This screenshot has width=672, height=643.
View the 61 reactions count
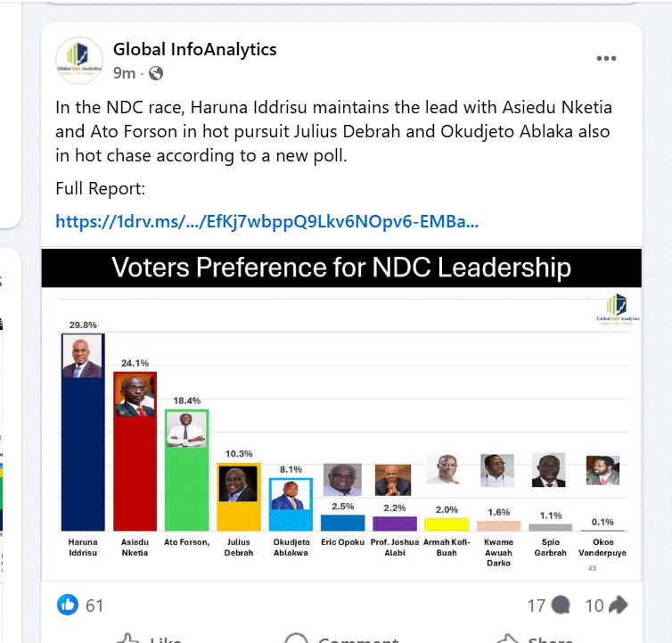click(94, 606)
